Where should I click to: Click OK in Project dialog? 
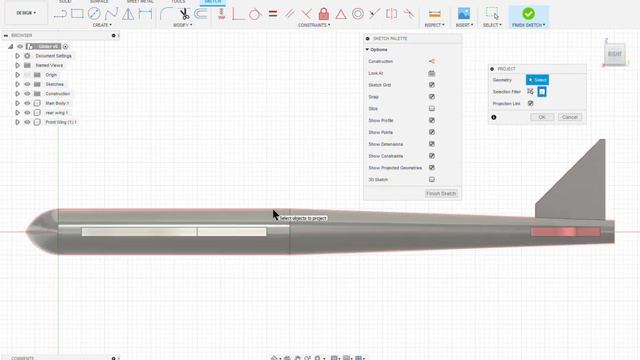(x=542, y=117)
